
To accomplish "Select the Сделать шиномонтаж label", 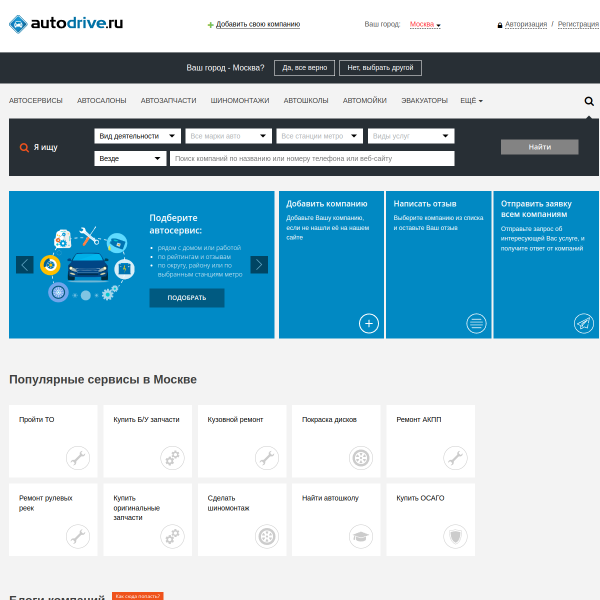I will (228, 503).
